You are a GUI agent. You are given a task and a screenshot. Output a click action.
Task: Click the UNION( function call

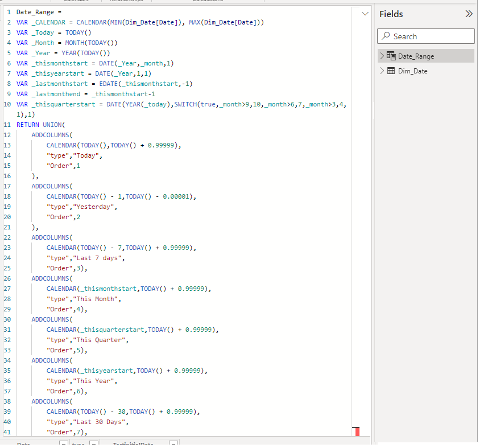click(53, 125)
